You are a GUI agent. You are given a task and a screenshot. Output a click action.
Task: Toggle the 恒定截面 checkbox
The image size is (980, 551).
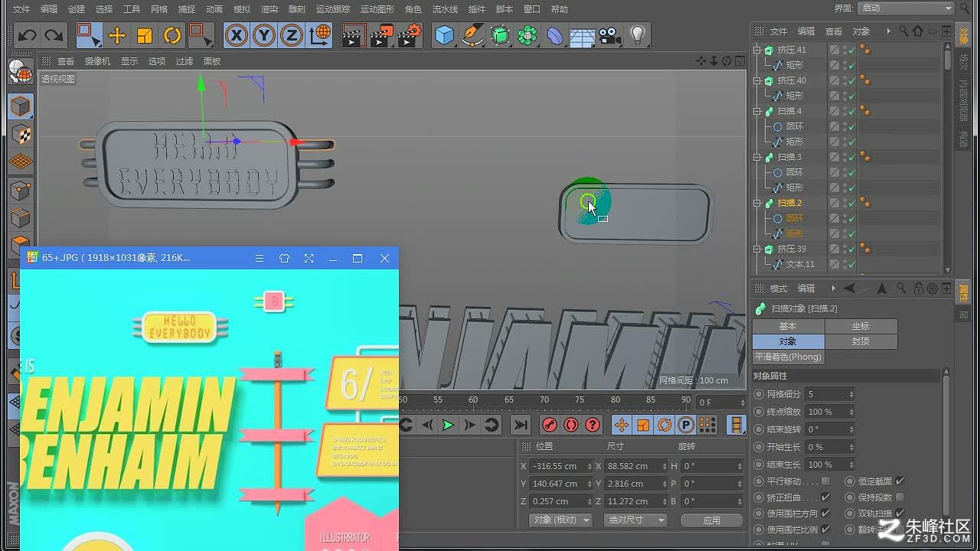point(900,481)
